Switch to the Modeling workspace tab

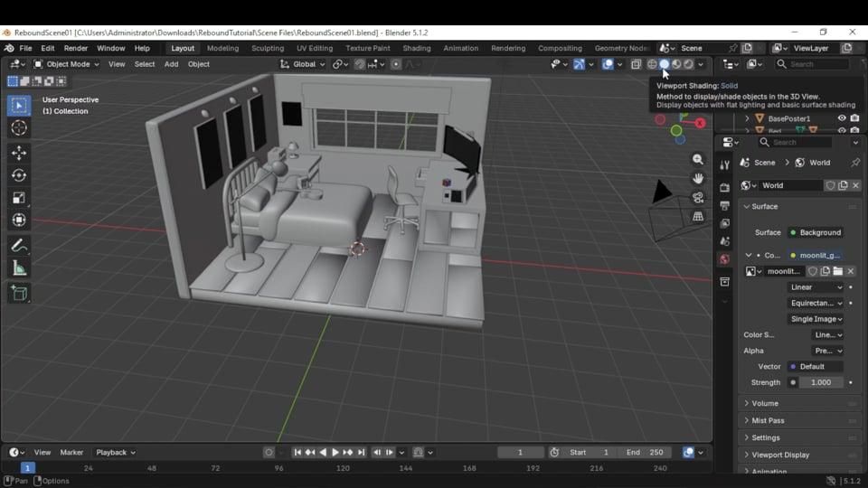(222, 48)
